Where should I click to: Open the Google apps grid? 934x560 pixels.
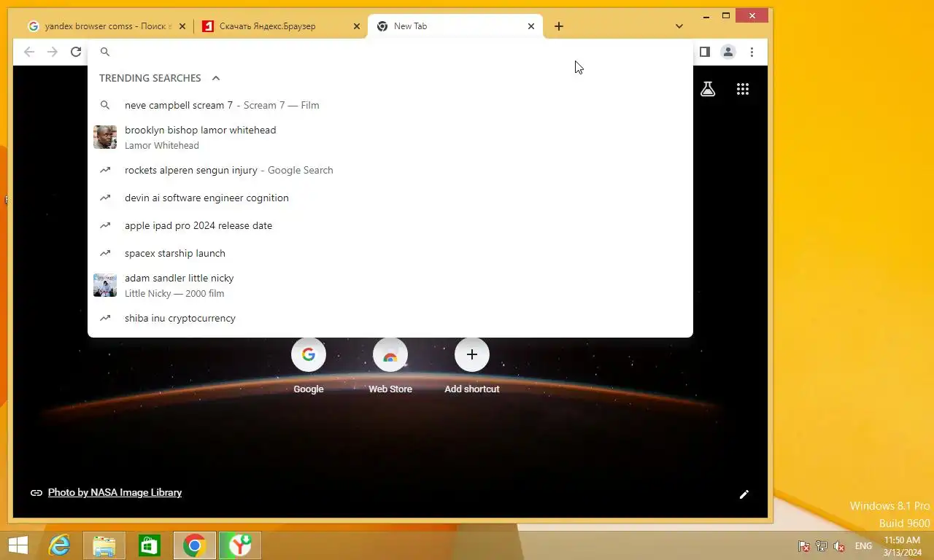[743, 89]
